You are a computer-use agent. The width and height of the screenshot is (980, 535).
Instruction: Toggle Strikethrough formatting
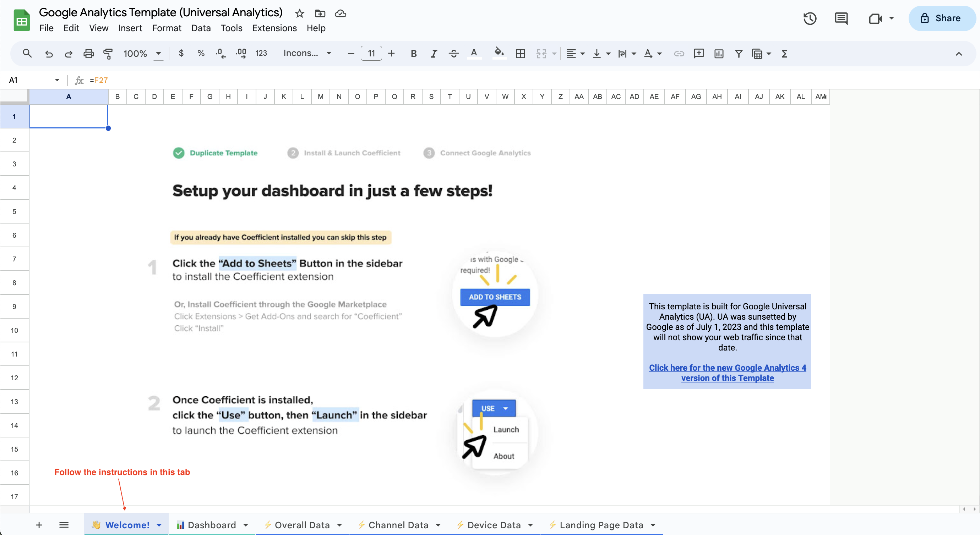[x=453, y=54]
